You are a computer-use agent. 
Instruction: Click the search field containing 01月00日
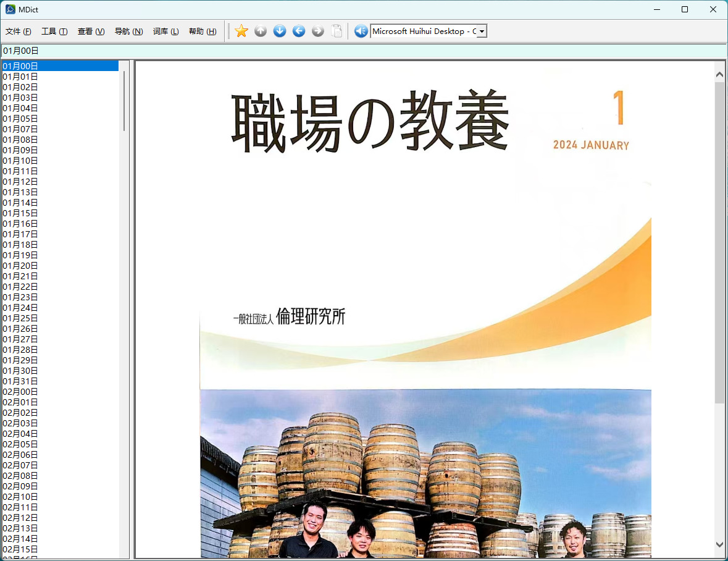(x=364, y=51)
